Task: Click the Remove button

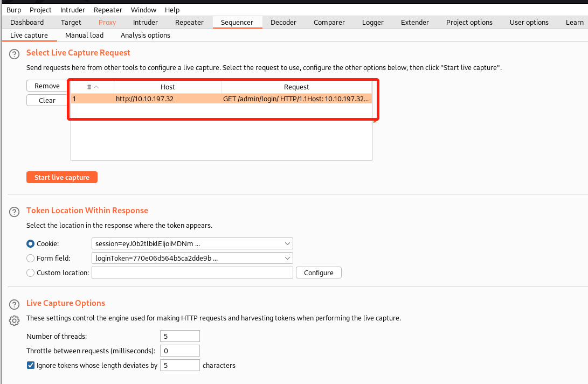Action: (47, 86)
